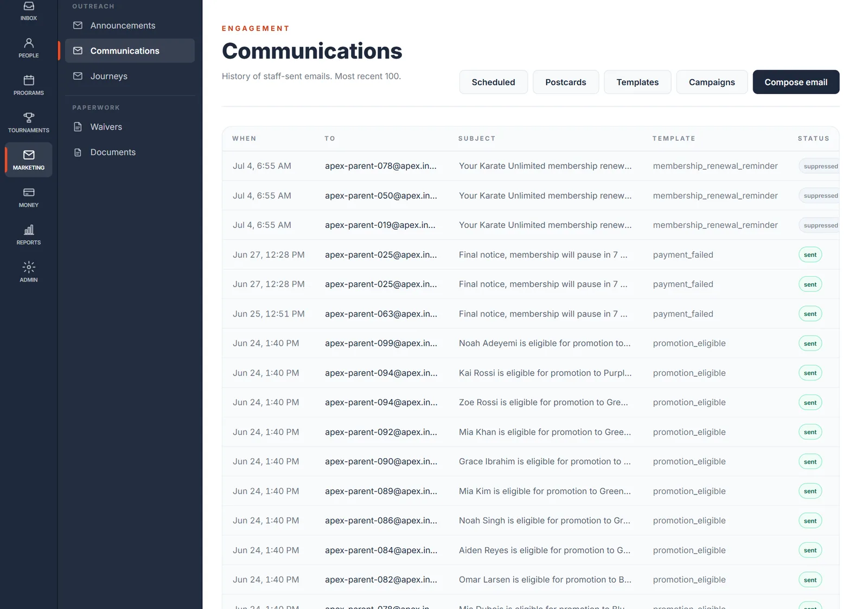
Task: Open the Programs calendar icon
Action: [x=29, y=80]
